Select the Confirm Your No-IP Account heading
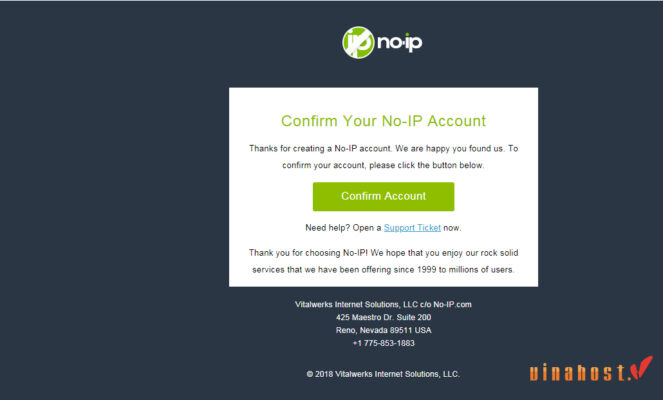 pos(384,121)
